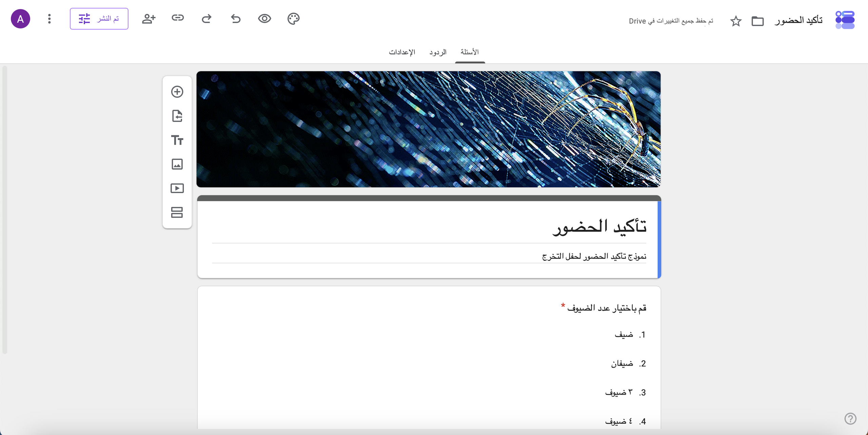The height and width of the screenshot is (435, 868).
Task: Click the spider web header image
Action: [429, 129]
